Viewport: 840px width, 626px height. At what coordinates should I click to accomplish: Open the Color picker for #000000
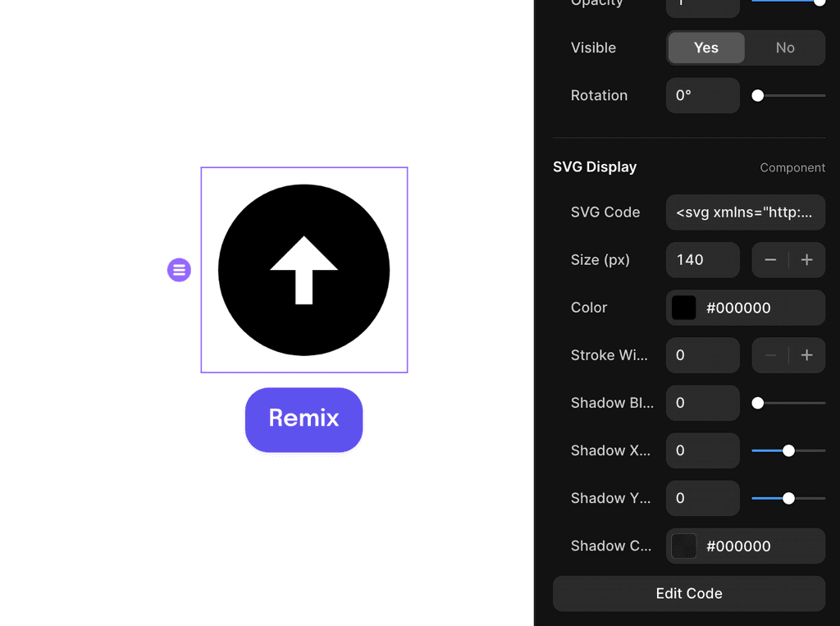tap(683, 308)
